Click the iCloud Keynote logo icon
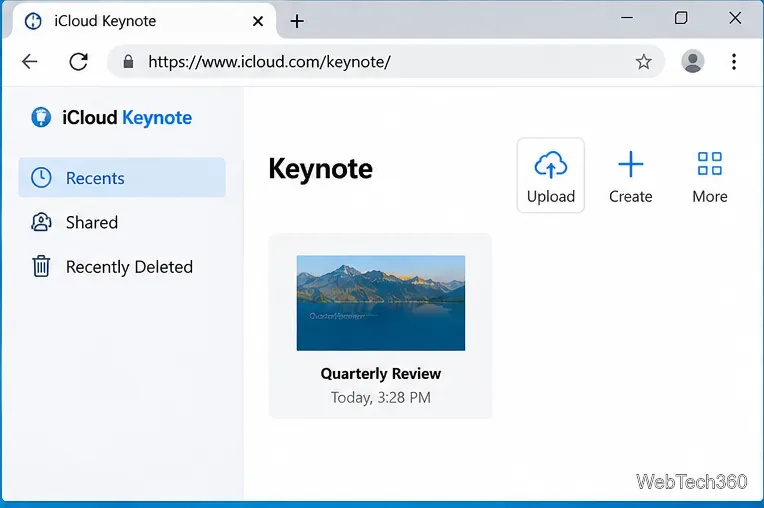The image size is (764, 508). tap(41, 117)
